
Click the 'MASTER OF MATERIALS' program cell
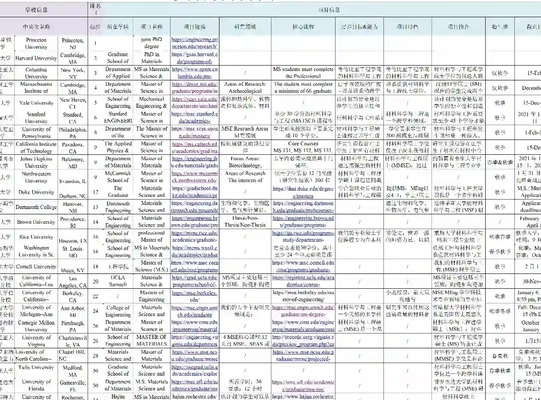(x=151, y=341)
